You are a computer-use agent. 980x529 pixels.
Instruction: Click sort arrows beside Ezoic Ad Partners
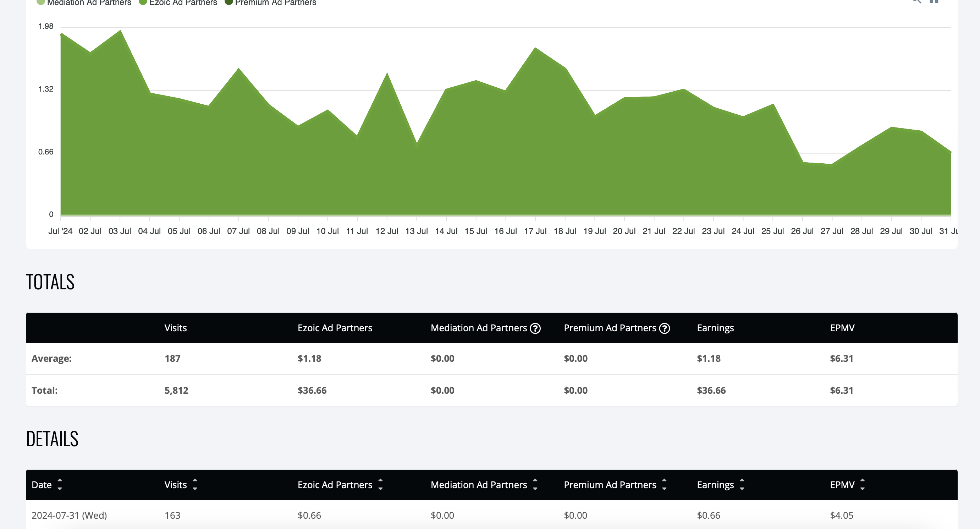tap(380, 485)
